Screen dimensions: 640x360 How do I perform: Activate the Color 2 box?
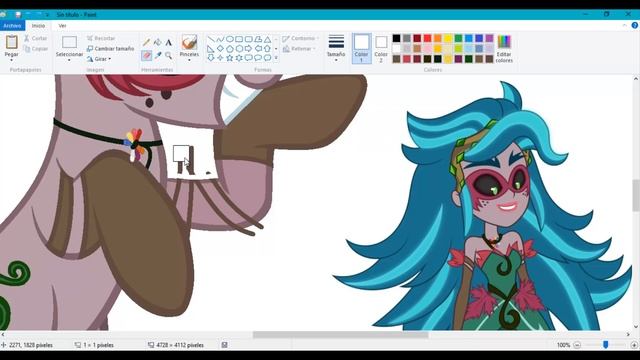coord(381,49)
